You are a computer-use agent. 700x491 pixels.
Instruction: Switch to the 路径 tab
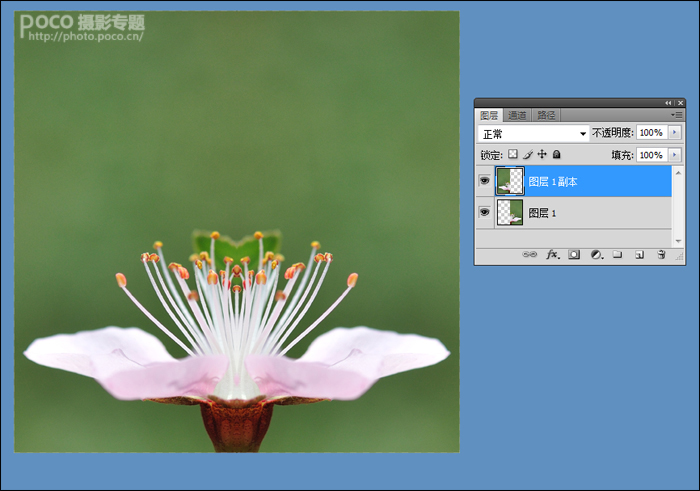(546, 115)
